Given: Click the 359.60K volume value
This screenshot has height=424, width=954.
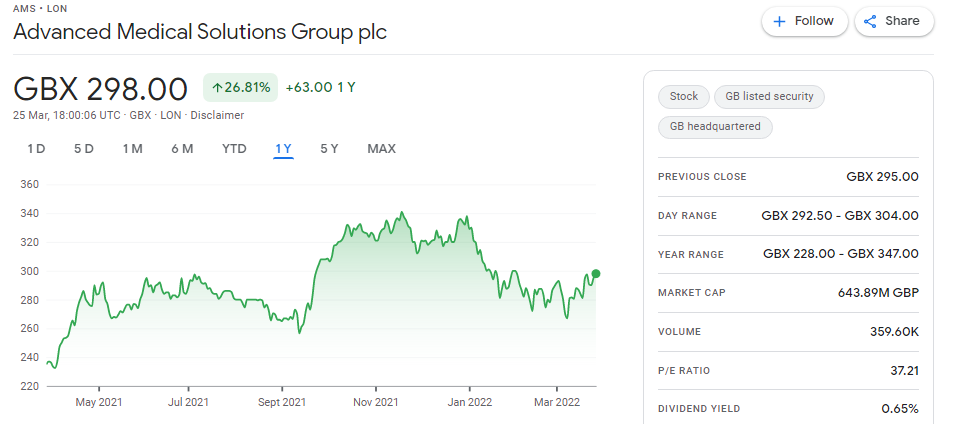Looking at the screenshot, I should coord(894,332).
